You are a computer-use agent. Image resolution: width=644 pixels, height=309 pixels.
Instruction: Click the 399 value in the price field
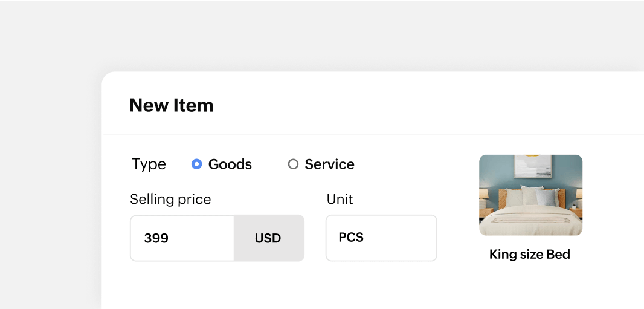coord(156,238)
